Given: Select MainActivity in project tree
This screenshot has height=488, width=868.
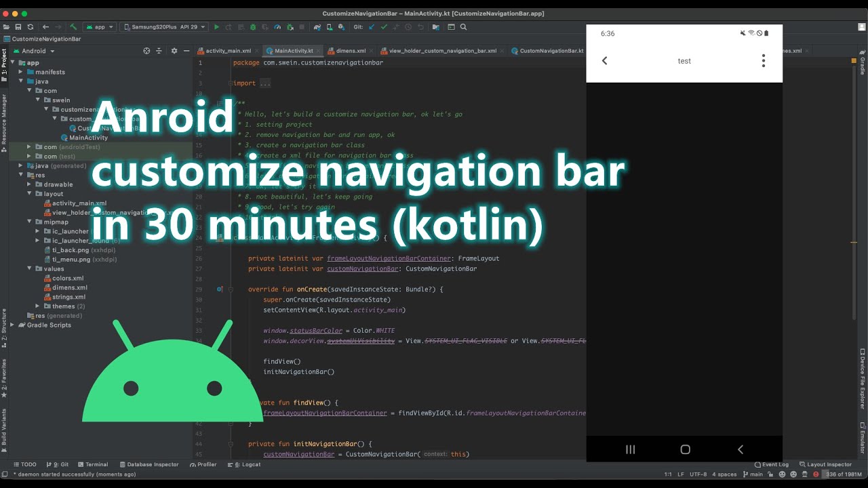Looking at the screenshot, I should tap(88, 138).
